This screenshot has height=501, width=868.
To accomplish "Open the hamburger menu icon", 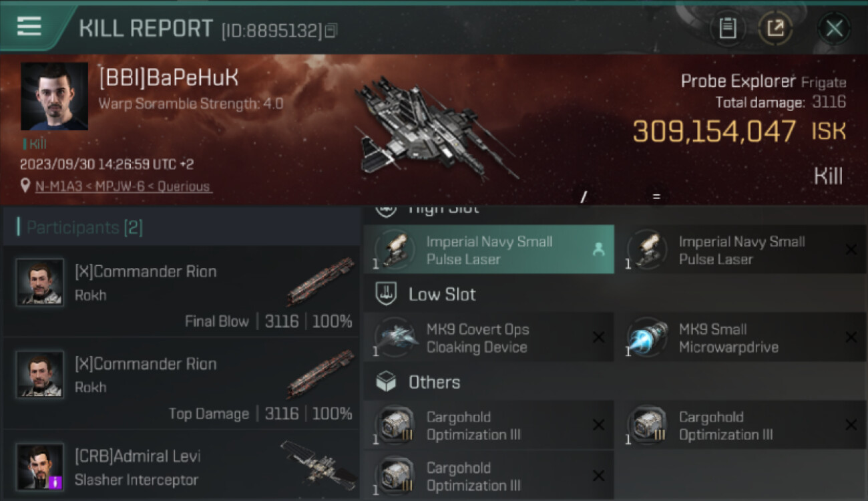I will click(x=29, y=27).
